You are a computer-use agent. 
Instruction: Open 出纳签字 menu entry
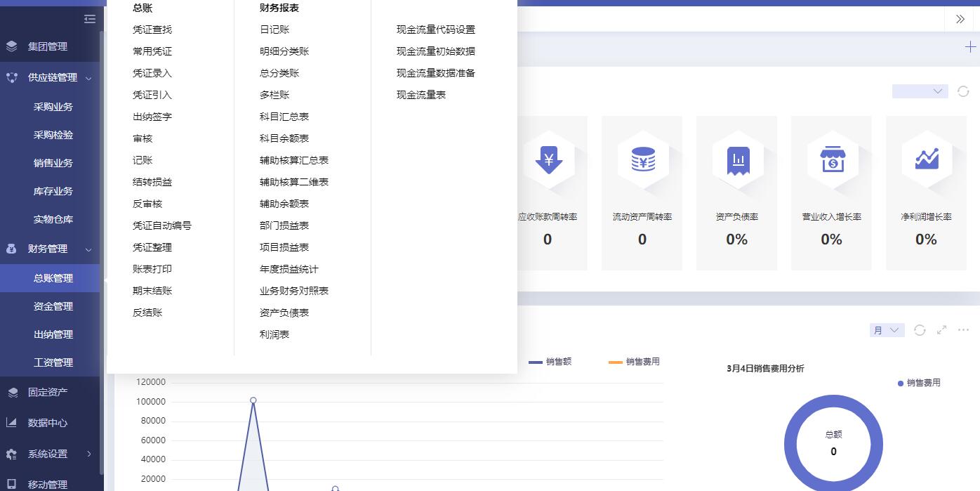coord(152,117)
